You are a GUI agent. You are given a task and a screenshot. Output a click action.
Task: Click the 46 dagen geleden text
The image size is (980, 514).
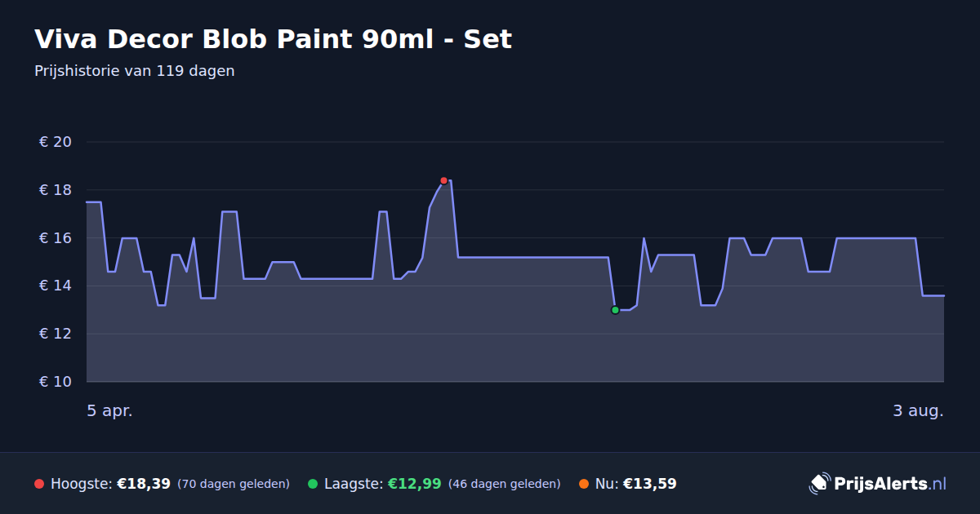505,484
